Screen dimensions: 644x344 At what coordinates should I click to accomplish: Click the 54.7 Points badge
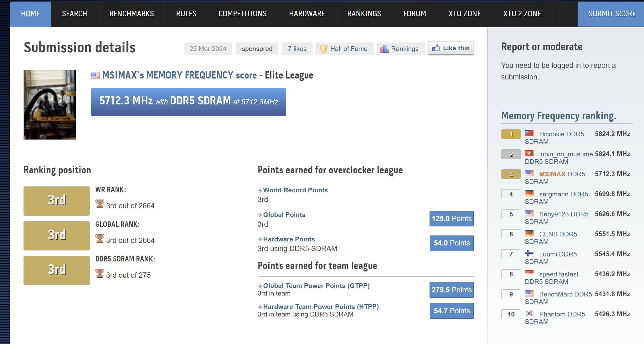[x=451, y=311]
